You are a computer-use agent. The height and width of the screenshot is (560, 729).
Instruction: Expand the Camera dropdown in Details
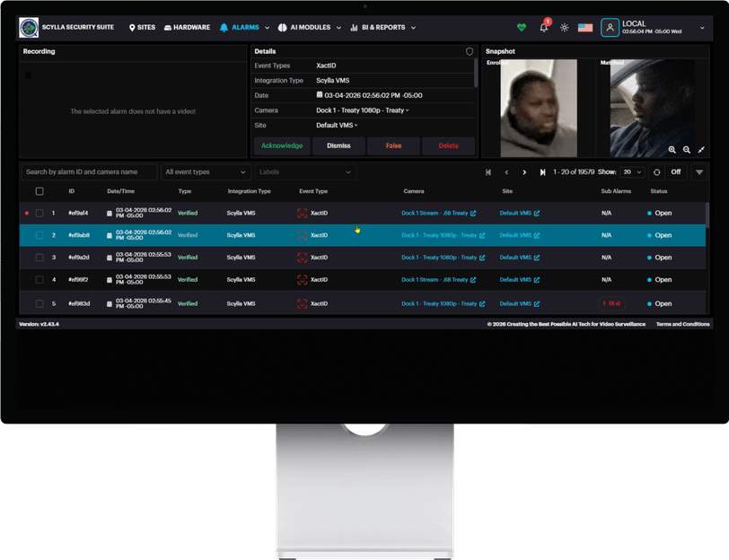[x=362, y=110]
